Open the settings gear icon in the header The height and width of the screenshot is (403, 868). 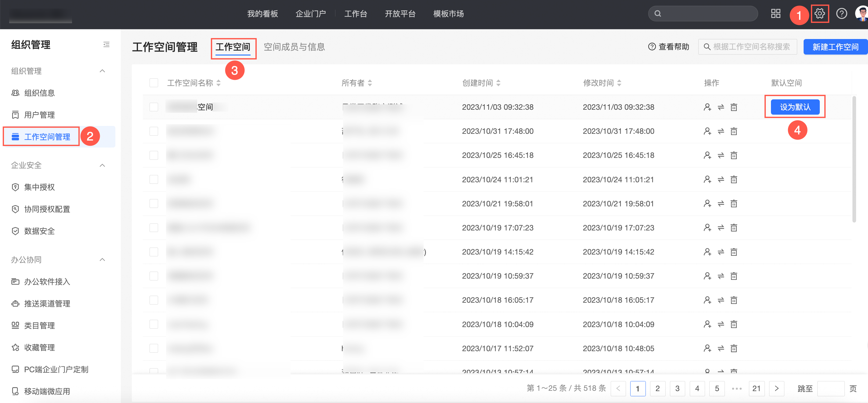pos(819,14)
